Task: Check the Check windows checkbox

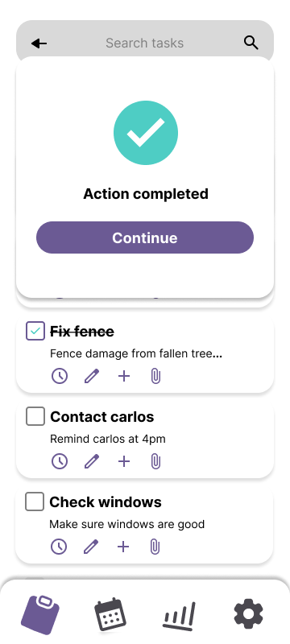Action: click(35, 502)
